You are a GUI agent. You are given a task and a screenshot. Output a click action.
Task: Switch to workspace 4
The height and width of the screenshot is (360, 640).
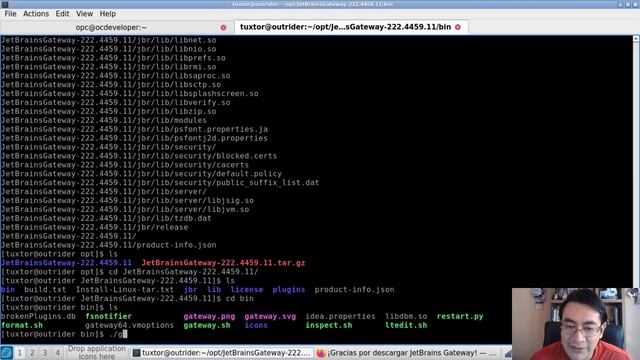tap(58, 353)
